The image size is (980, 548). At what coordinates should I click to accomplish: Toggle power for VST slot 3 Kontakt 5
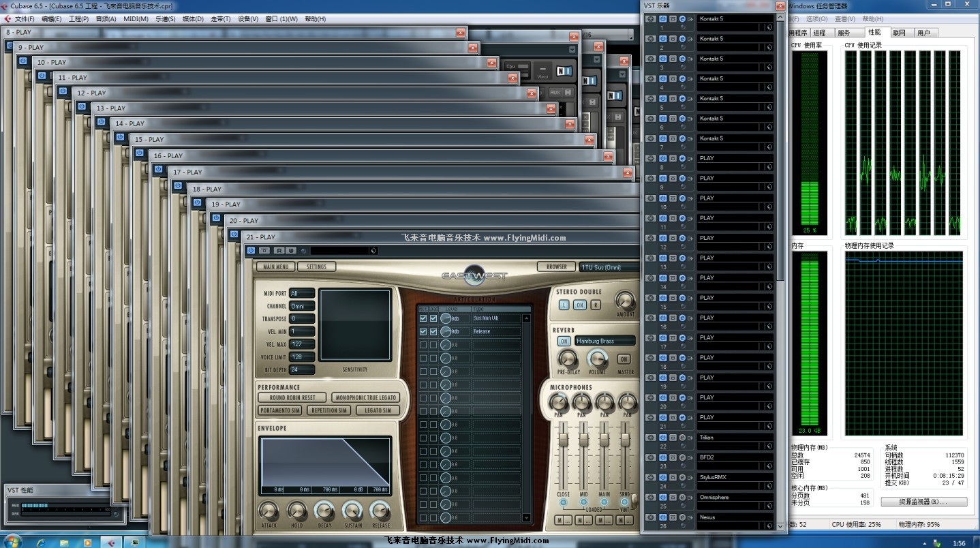[x=662, y=59]
